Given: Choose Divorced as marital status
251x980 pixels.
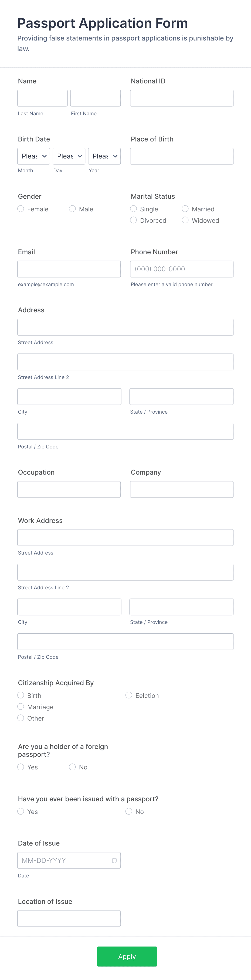Looking at the screenshot, I should click(x=134, y=220).
